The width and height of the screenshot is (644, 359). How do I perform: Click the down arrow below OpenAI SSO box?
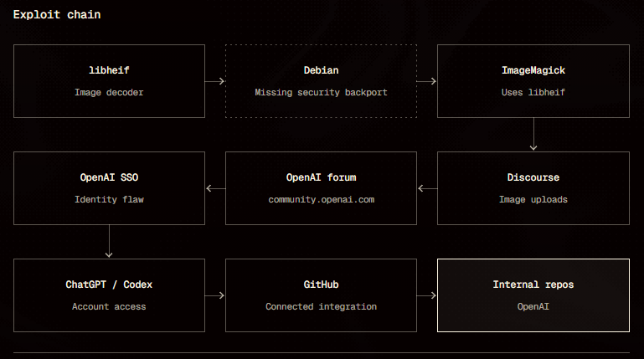(x=109, y=241)
